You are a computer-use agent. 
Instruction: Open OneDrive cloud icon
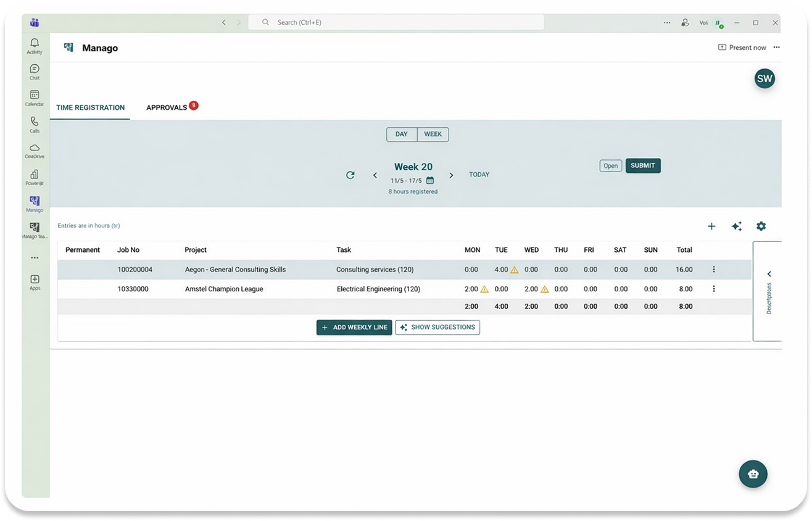(x=35, y=151)
